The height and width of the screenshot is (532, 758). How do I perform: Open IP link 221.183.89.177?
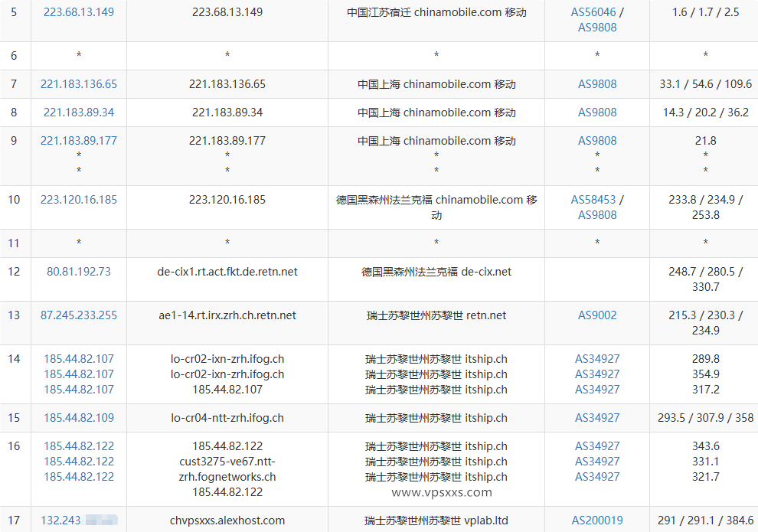[79, 141]
